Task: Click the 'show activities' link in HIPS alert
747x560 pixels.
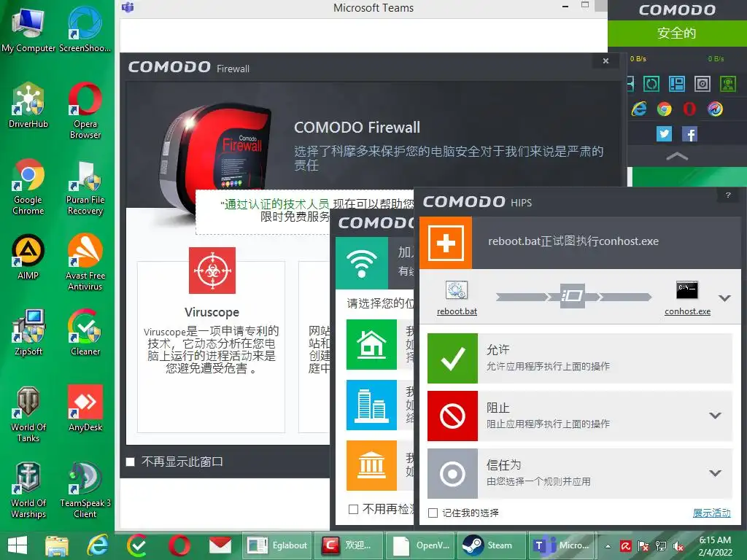Action: 711,513
